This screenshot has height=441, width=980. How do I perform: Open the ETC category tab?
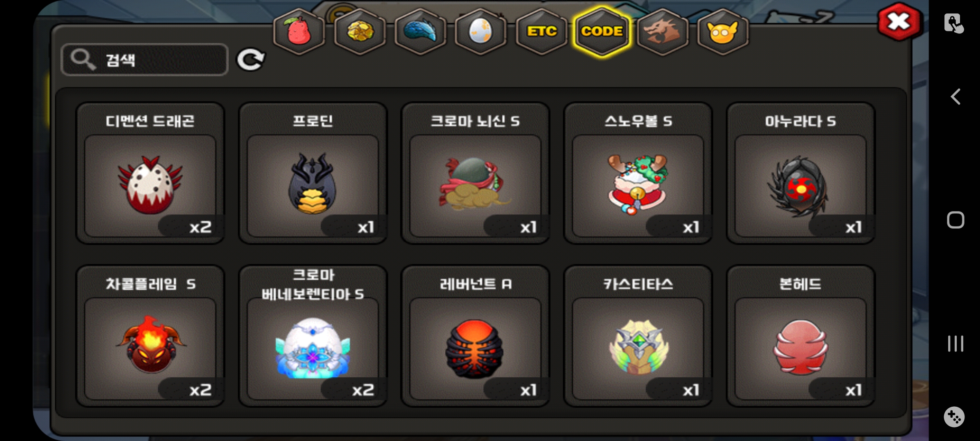click(541, 32)
